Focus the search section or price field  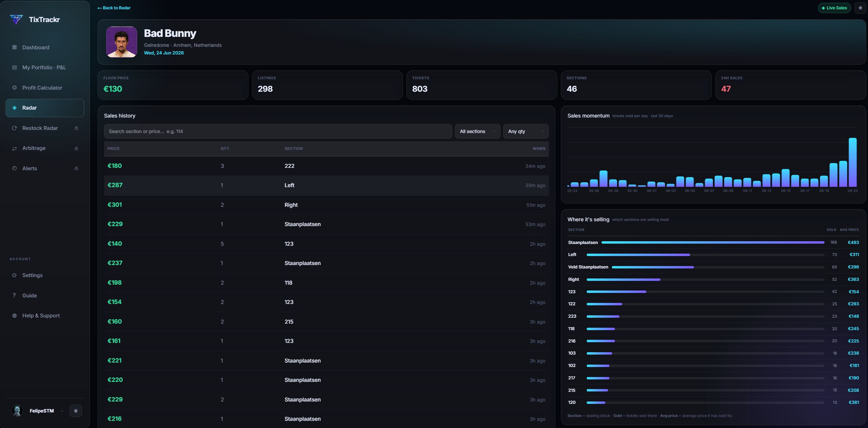(x=278, y=131)
